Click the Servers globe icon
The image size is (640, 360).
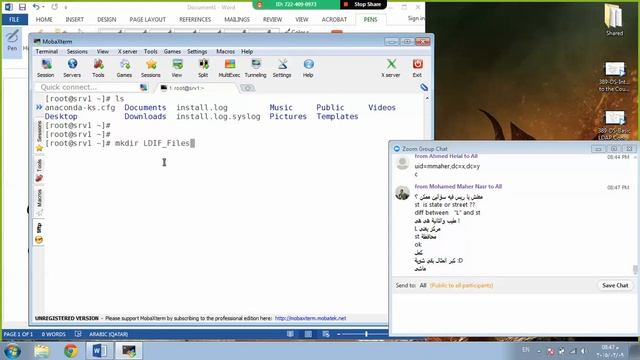[72, 68]
